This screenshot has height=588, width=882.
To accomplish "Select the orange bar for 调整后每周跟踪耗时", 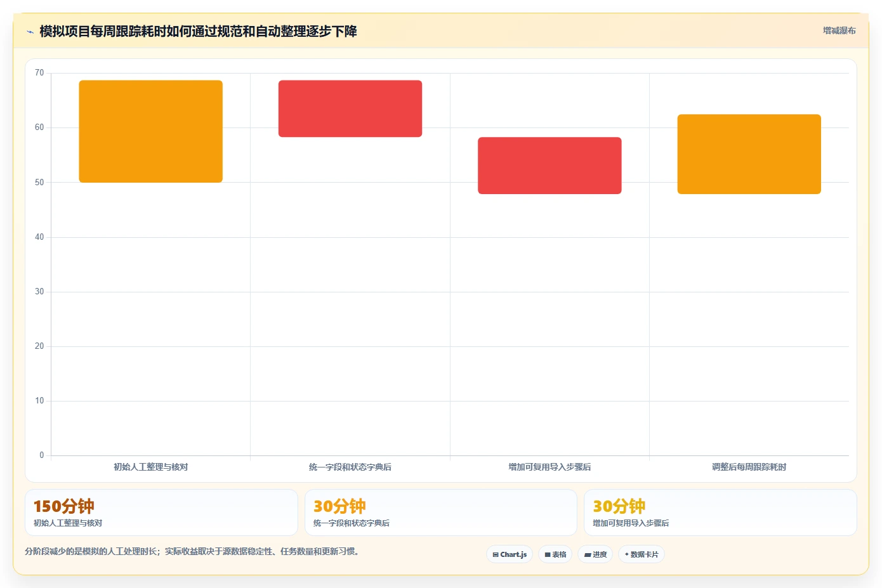I will pos(749,154).
